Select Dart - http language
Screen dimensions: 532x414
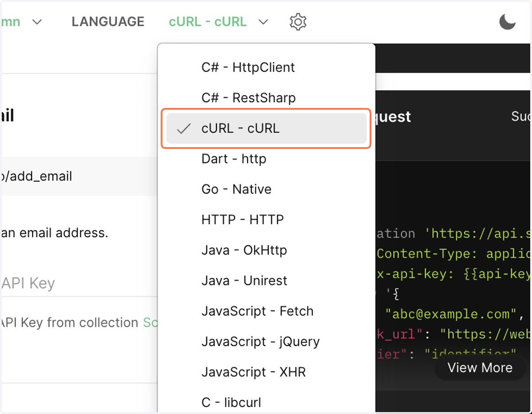266,159
